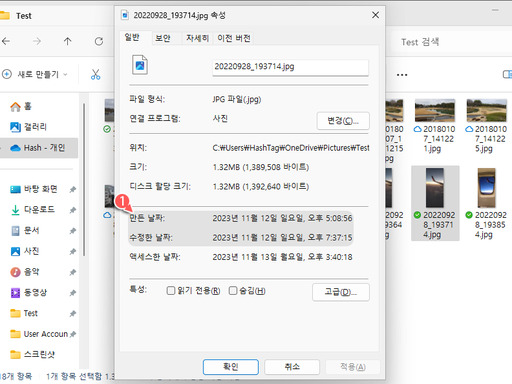
Task: Click the properties dialog title icon
Action: click(x=125, y=15)
